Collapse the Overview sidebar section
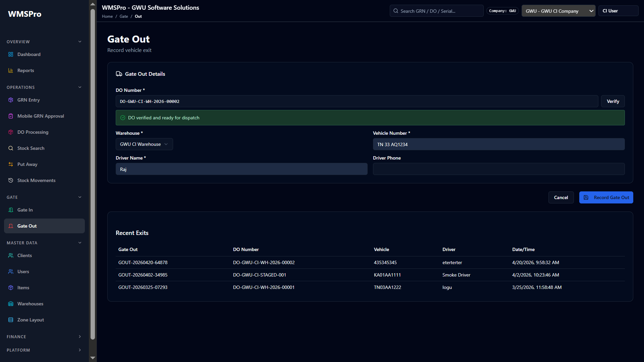Viewport: 644px width, 362px height. 80,42
